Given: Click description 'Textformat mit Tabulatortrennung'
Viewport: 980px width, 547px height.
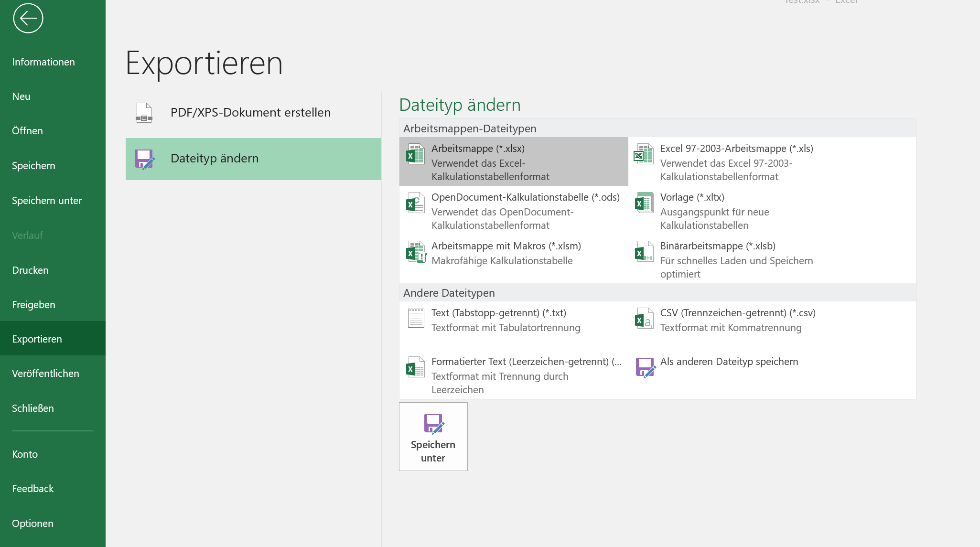Looking at the screenshot, I should (x=506, y=328).
